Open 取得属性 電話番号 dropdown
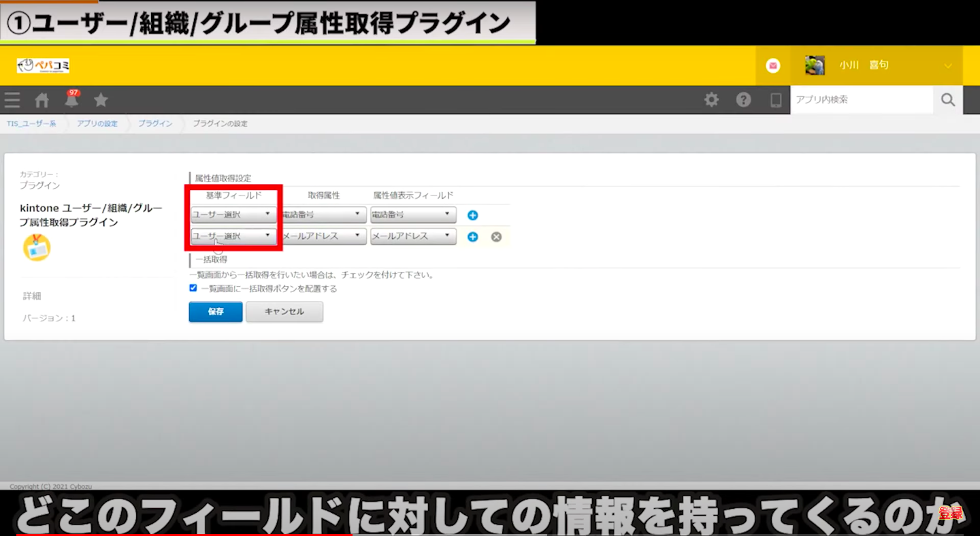The height and width of the screenshot is (536, 980). (x=323, y=215)
